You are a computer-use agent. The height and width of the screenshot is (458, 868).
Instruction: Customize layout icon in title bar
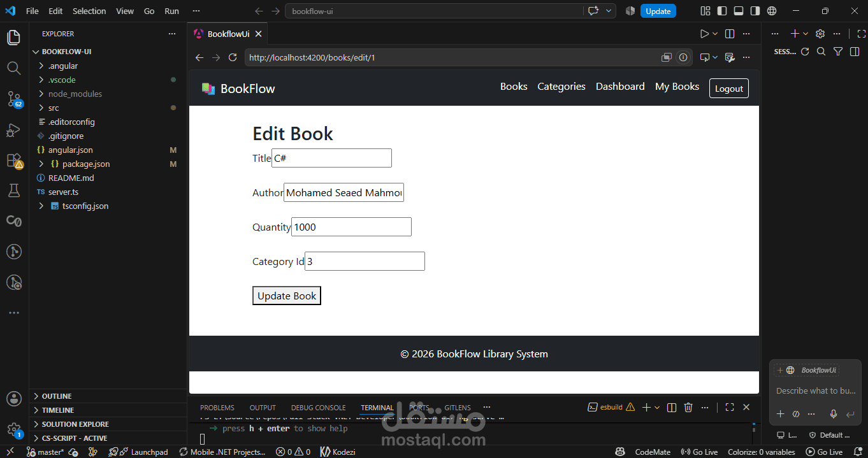[705, 11]
